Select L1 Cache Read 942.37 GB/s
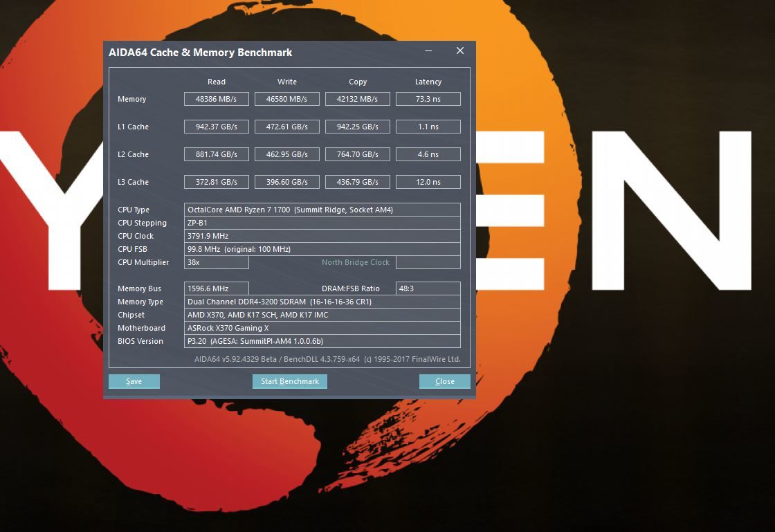Viewport: 775px width, 532px height. (217, 127)
